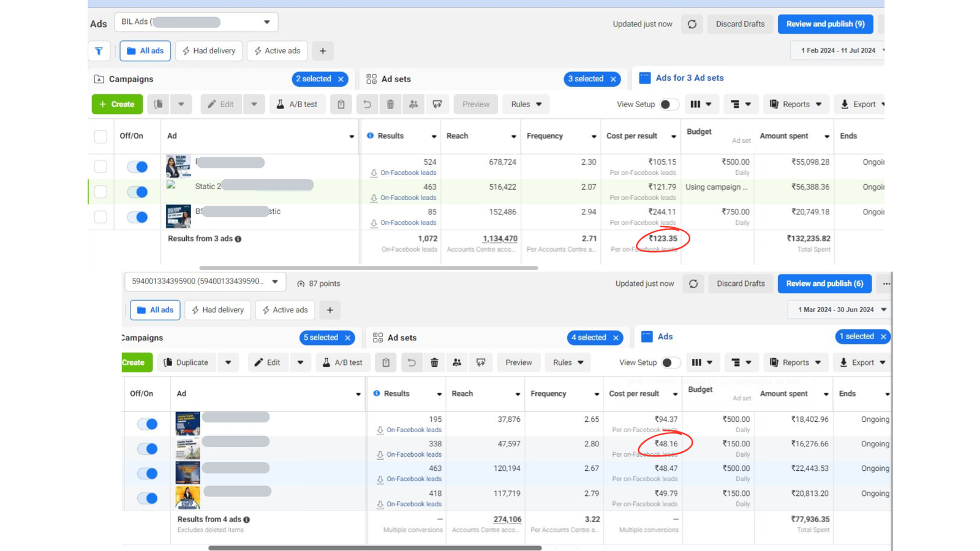Switch on View Setup toggle in top panel
The width and height of the screenshot is (980, 551).
point(669,104)
